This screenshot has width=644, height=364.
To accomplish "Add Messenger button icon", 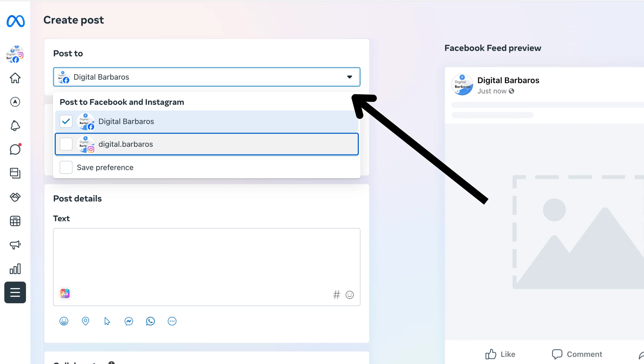I will tap(129, 321).
